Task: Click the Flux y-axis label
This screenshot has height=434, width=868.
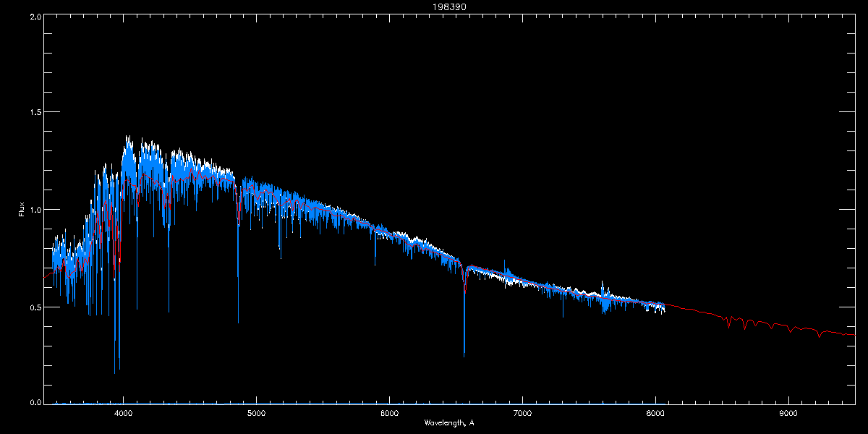Action: click(x=22, y=210)
